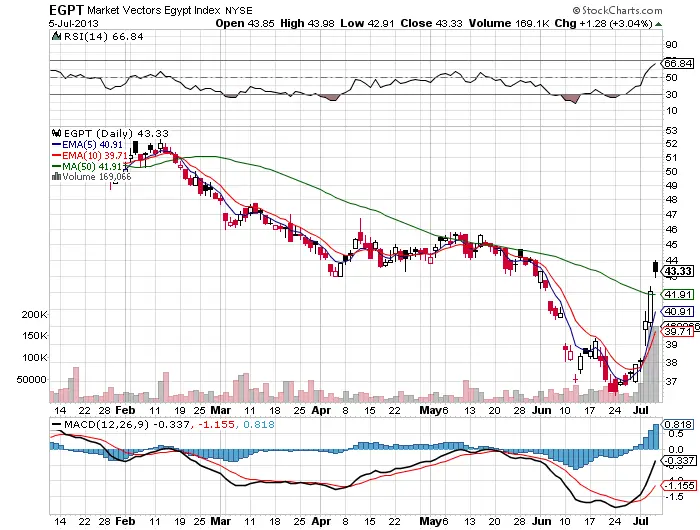Screen dimensions: 700x530
Task: Click the Chg +1.28 (+3.04%) value
Action: (604, 23)
